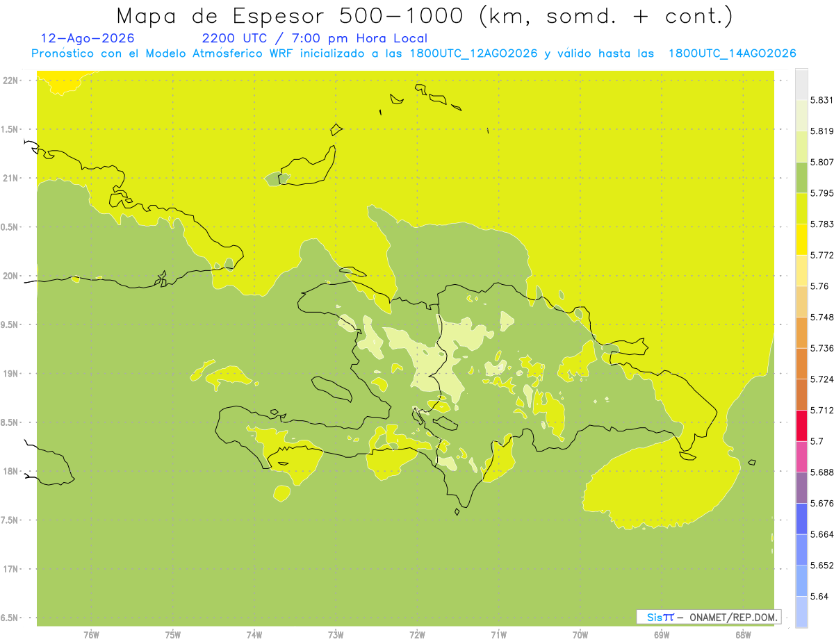Click the '5.831' colorbar value

[821, 100]
